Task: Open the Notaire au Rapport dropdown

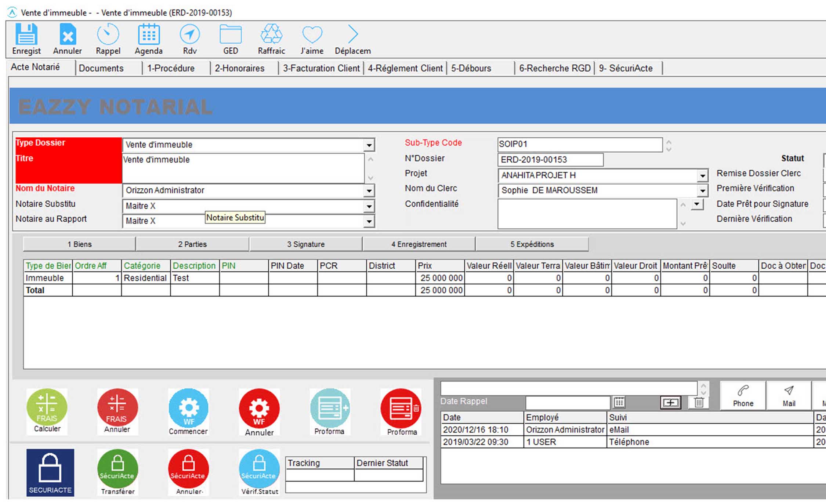Action: point(369,221)
